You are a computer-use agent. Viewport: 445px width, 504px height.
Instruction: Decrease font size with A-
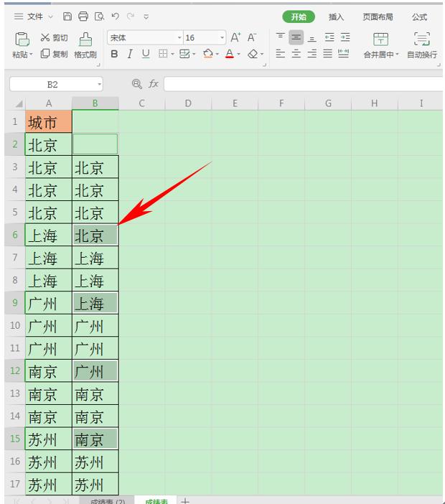click(252, 37)
